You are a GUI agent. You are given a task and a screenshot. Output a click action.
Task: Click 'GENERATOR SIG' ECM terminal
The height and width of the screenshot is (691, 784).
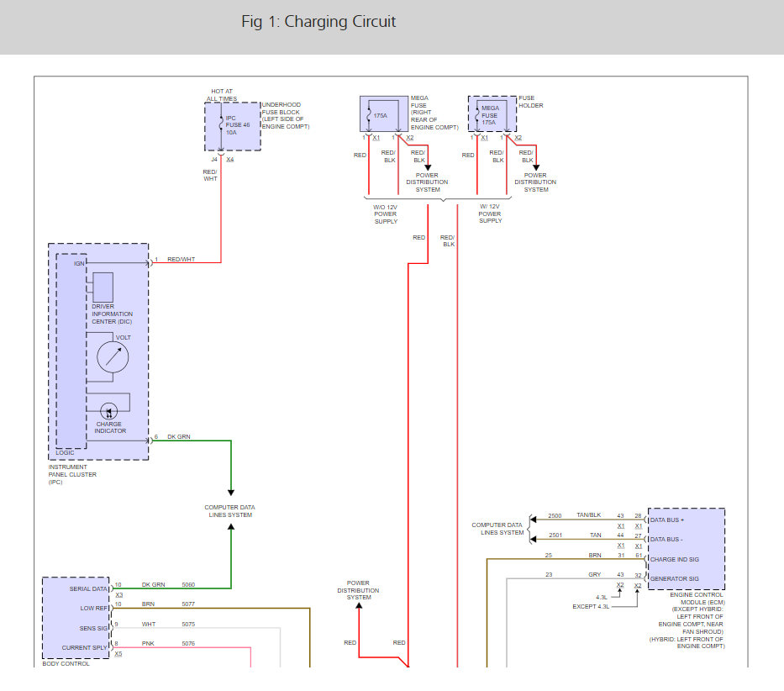[675, 578]
